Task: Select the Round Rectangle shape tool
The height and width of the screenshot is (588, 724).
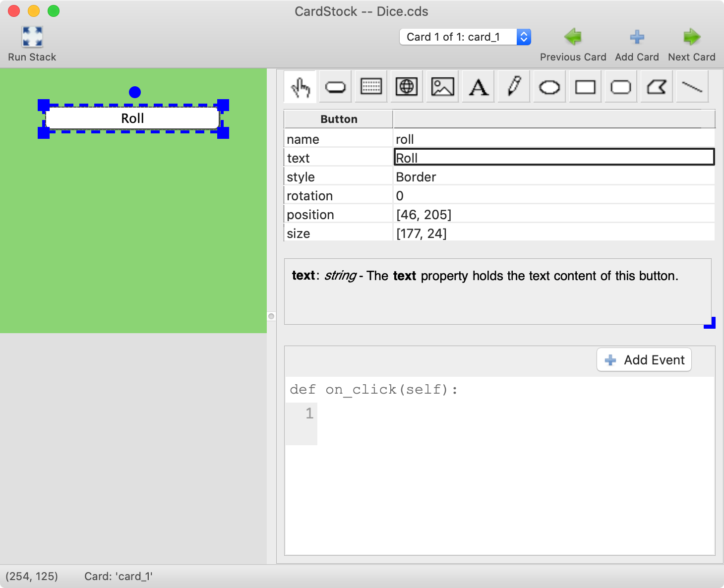Action: pyautogui.click(x=621, y=87)
